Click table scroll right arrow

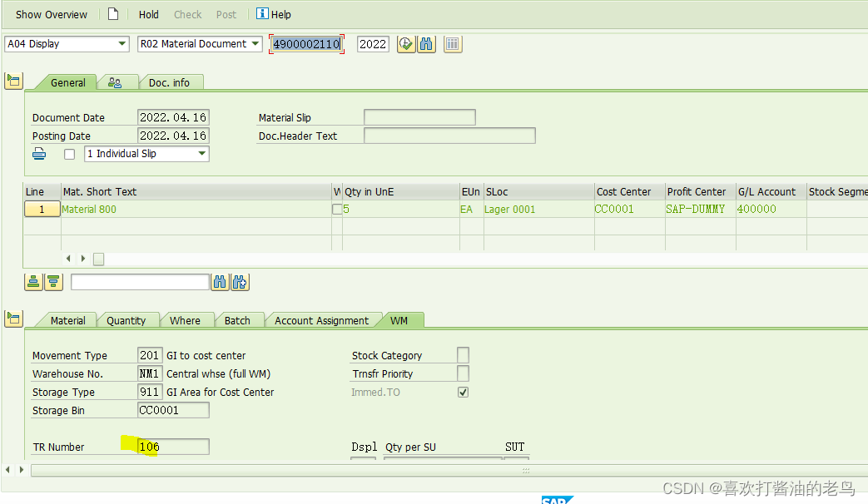pos(83,259)
